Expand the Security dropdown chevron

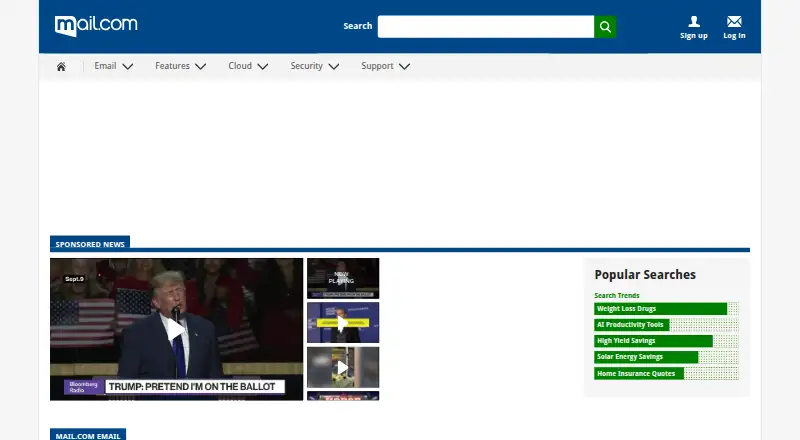(334, 66)
